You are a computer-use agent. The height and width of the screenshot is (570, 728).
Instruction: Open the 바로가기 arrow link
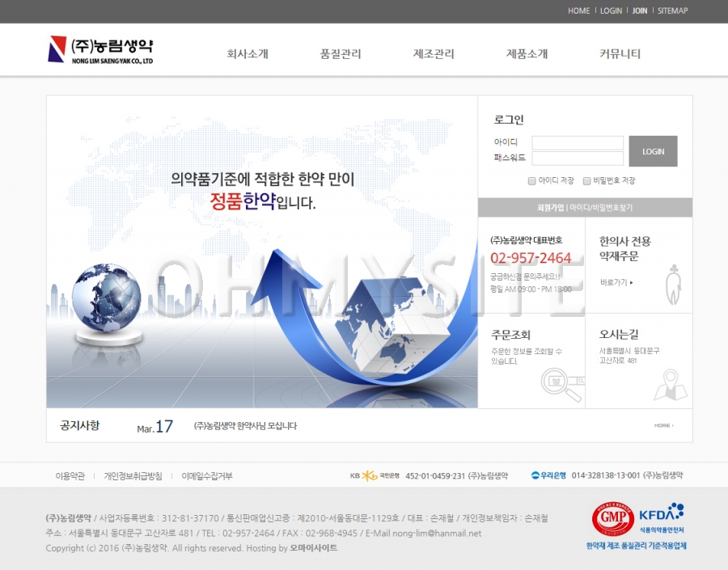[616, 283]
